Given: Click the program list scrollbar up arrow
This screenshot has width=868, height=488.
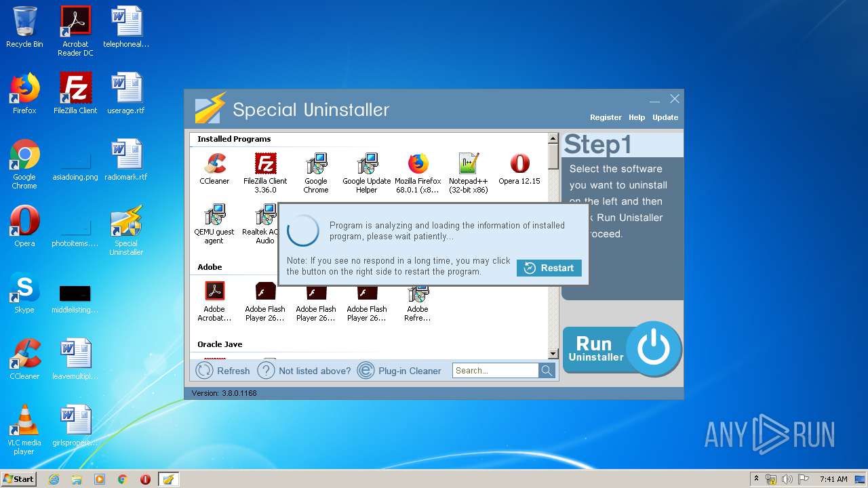Looking at the screenshot, I should [x=553, y=138].
